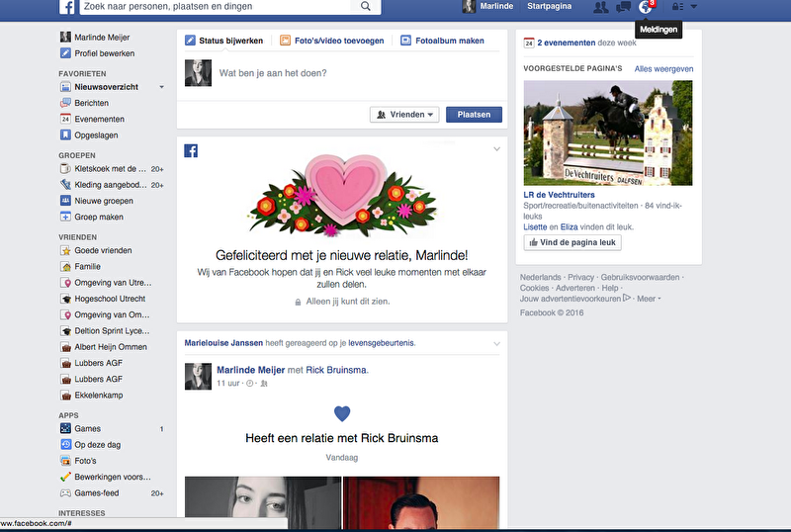Viewport: 791px width, 532px height.
Task: Click the Games-feed controller icon
Action: coord(65,493)
